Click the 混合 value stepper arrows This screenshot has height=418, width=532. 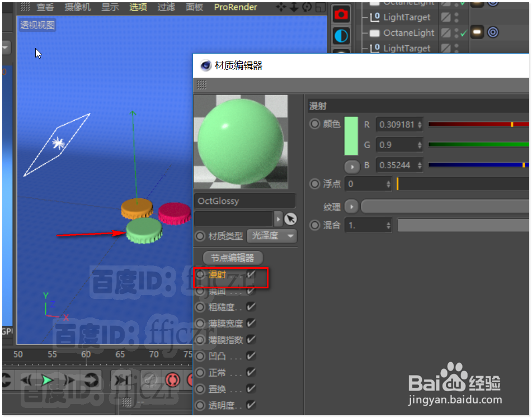[388, 225]
